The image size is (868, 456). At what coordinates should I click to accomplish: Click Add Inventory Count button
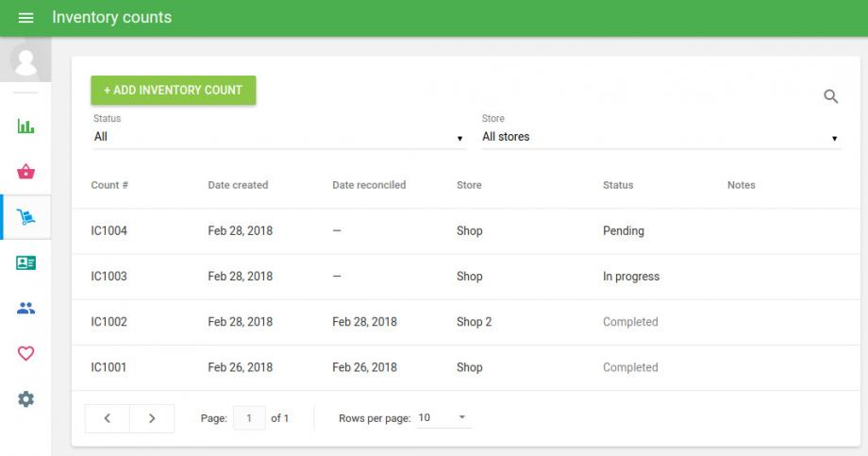(x=174, y=91)
